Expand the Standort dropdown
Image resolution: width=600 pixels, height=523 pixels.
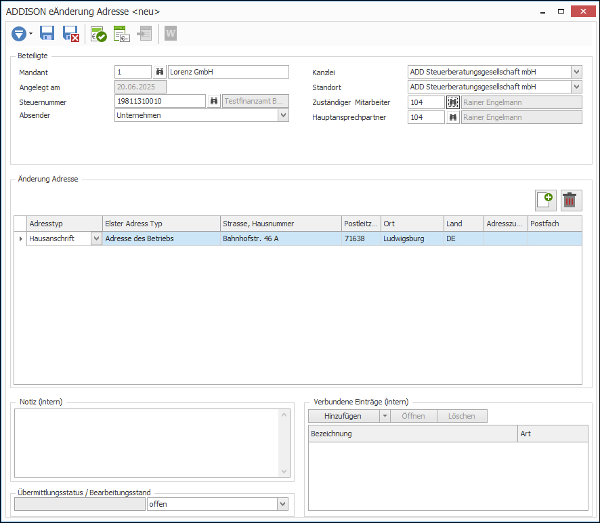pyautogui.click(x=577, y=87)
